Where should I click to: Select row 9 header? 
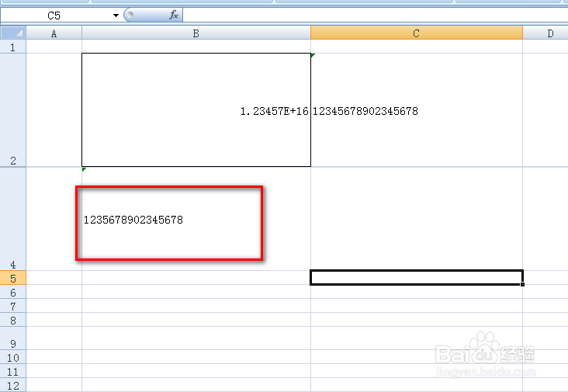(13, 338)
